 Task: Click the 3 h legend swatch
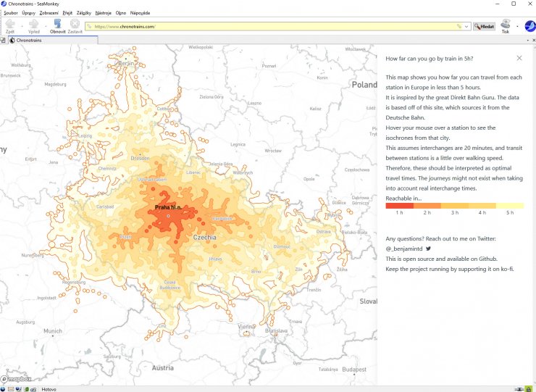455,206
